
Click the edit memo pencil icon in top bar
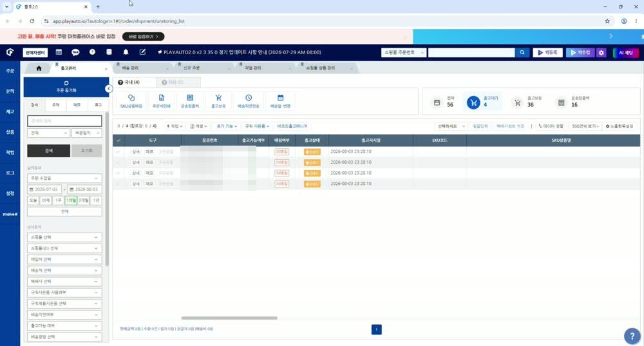pyautogui.click(x=142, y=52)
